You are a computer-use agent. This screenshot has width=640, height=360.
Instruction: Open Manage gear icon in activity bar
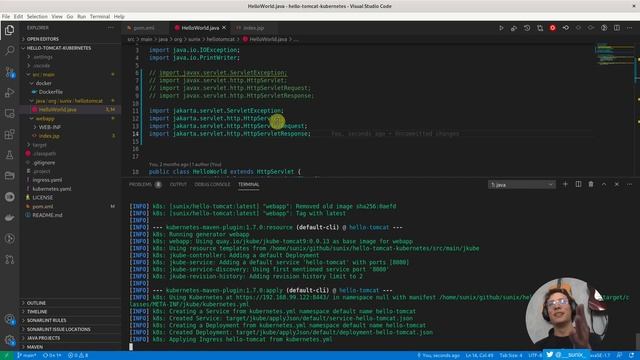(9, 340)
